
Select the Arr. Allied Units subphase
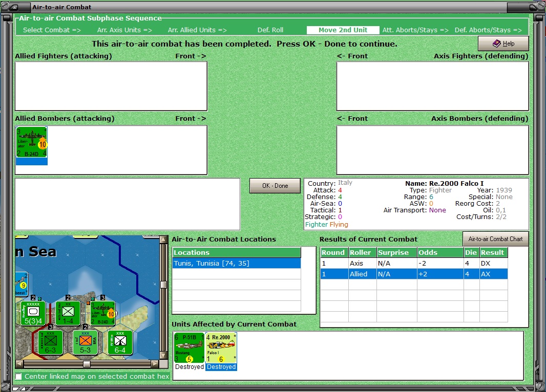(197, 30)
